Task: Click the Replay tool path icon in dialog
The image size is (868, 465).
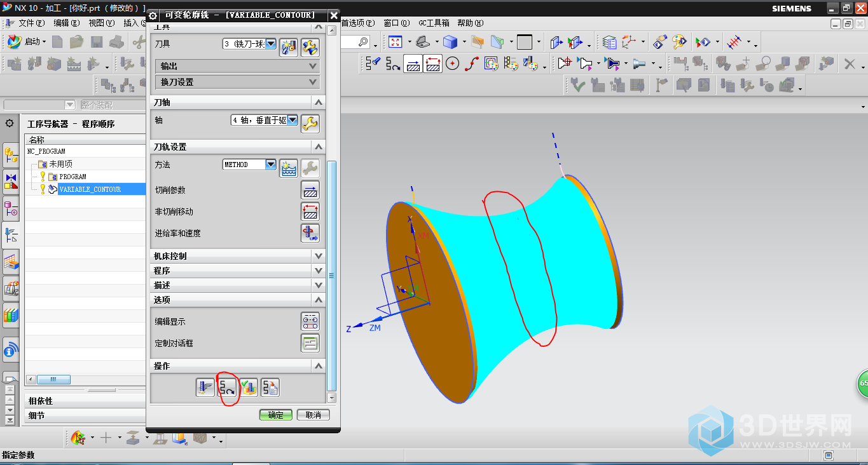Action: point(227,387)
